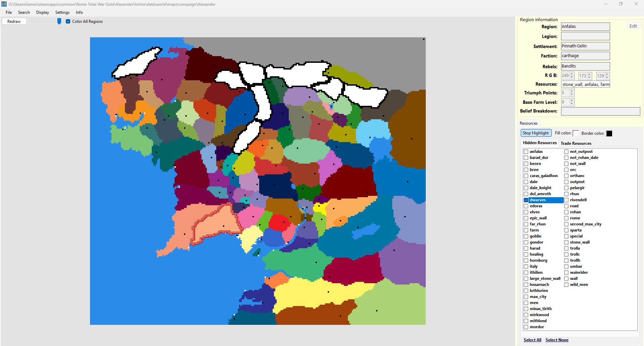Minimize the application window

click(x=606, y=4)
